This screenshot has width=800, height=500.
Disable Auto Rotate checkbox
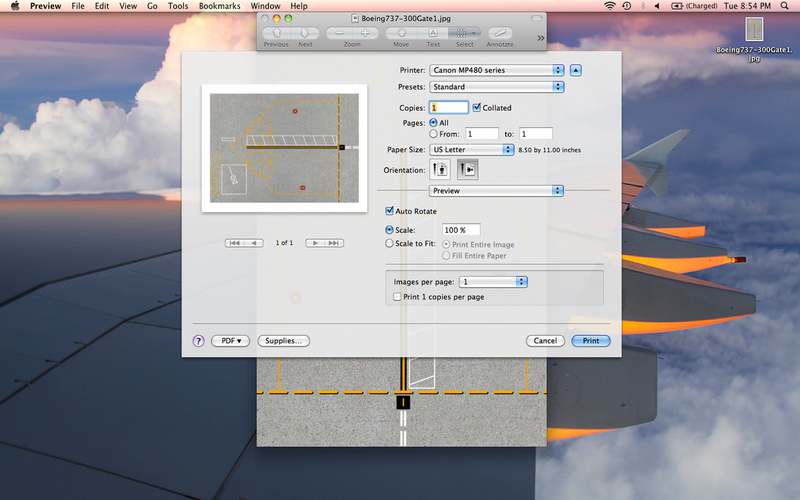pos(390,211)
